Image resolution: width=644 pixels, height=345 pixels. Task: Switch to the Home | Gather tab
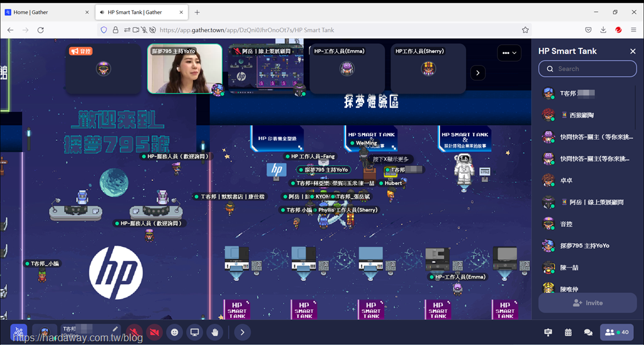coord(45,13)
